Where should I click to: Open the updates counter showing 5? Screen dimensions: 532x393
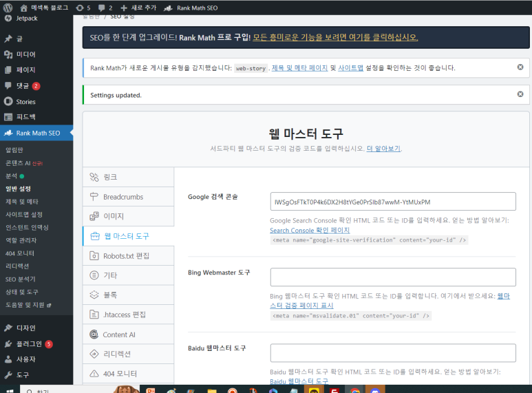pos(83,8)
